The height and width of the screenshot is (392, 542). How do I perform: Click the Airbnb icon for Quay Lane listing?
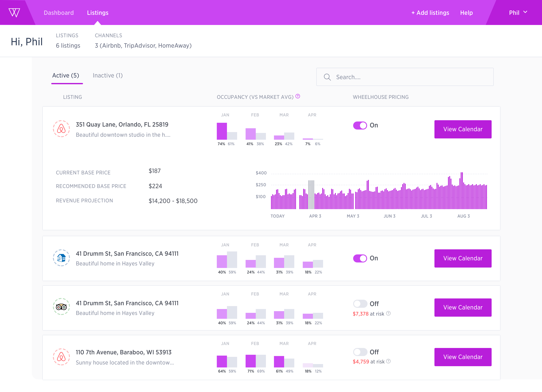pos(61,129)
